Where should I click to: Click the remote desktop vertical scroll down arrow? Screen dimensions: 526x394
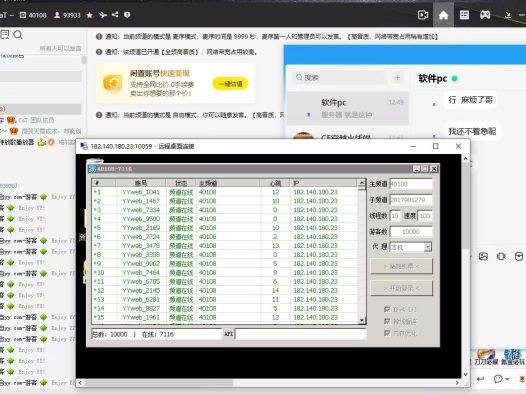466,375
